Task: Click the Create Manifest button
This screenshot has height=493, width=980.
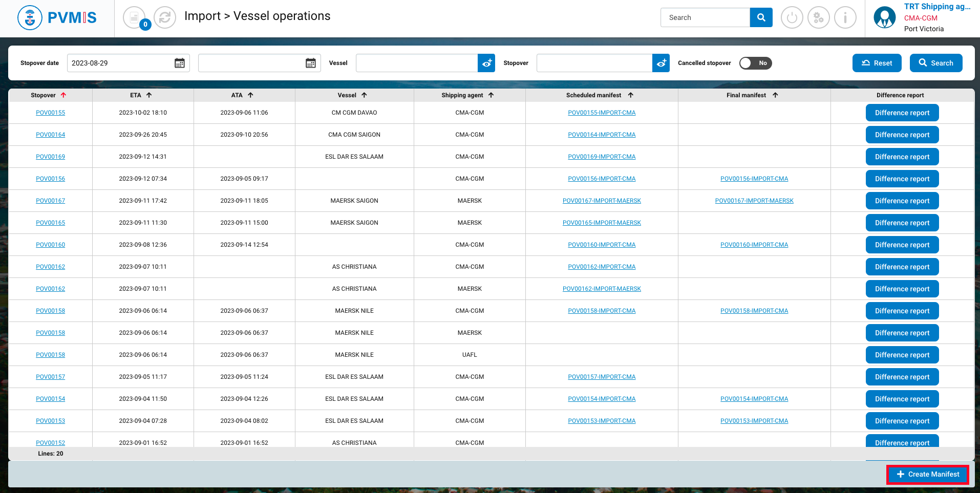Action: click(x=928, y=475)
